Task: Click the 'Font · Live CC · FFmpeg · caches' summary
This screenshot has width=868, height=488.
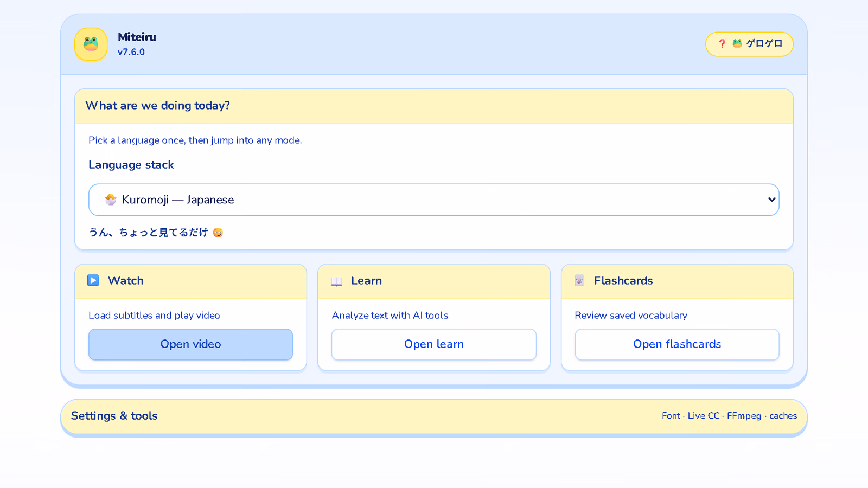Action: click(729, 416)
